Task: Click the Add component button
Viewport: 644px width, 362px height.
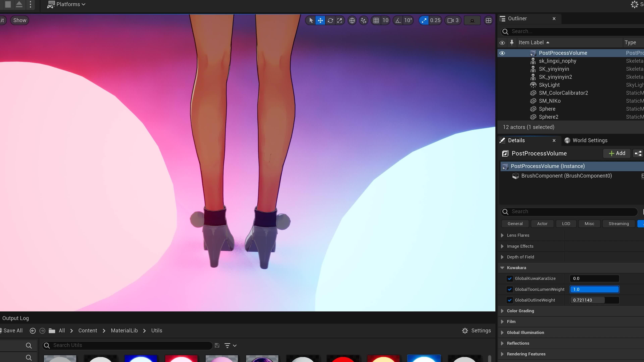Action: (x=617, y=153)
